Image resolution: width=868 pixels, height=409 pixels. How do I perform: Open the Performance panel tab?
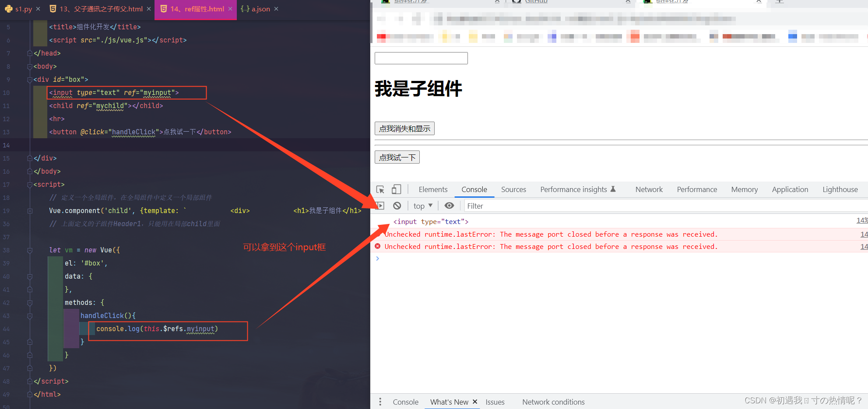tap(697, 189)
